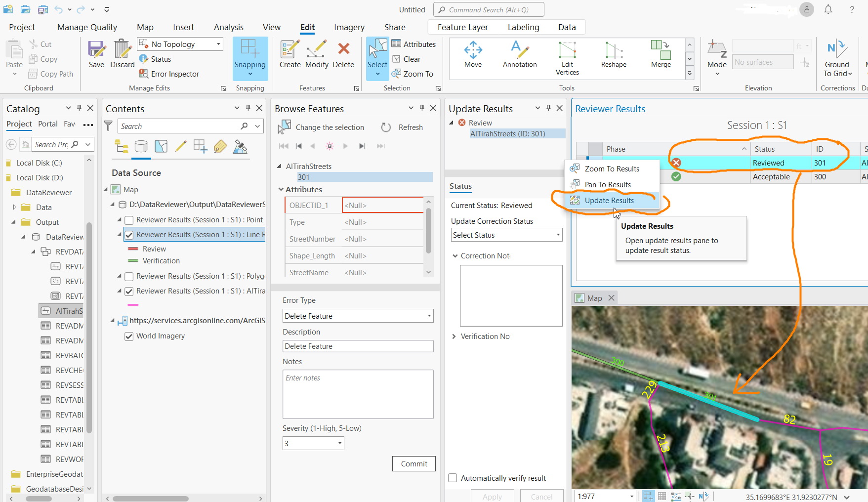Choose Update Results from the context menu

(609, 200)
